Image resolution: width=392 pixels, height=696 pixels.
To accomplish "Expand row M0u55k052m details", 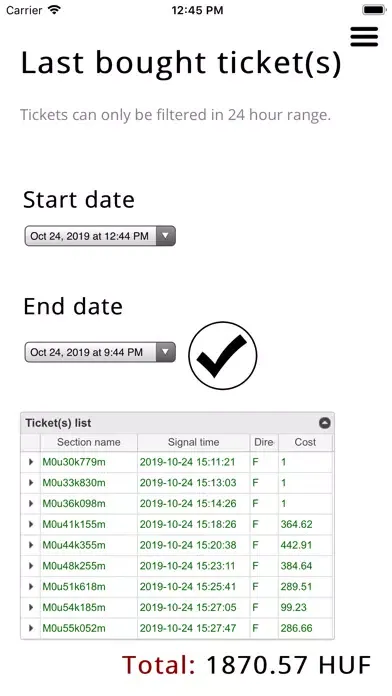I will point(31,628).
